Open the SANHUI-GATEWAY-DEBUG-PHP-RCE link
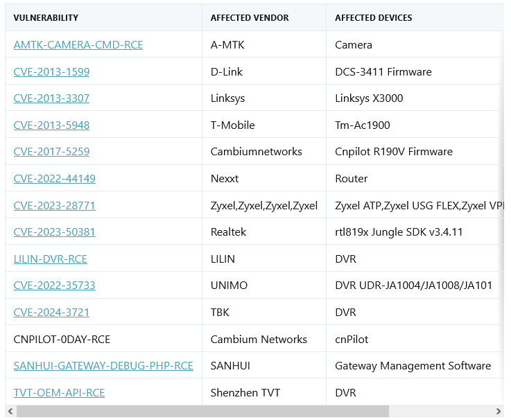The height and width of the screenshot is (420, 511). 103,366
